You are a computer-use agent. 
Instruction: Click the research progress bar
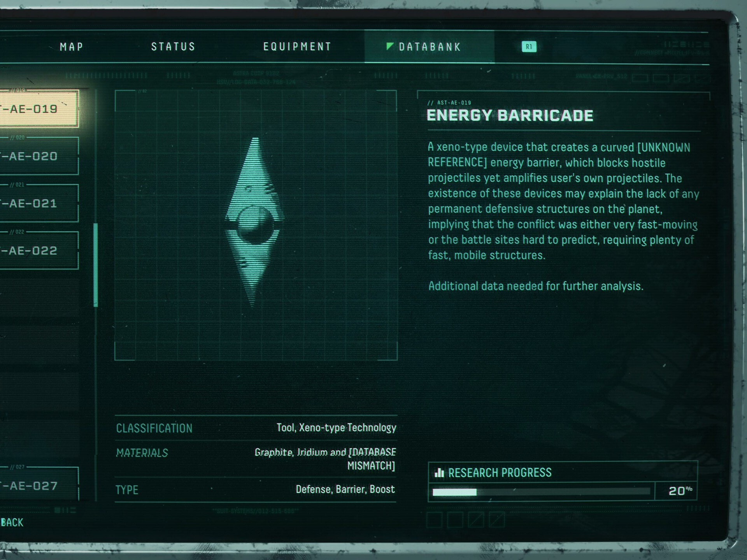coord(541,492)
